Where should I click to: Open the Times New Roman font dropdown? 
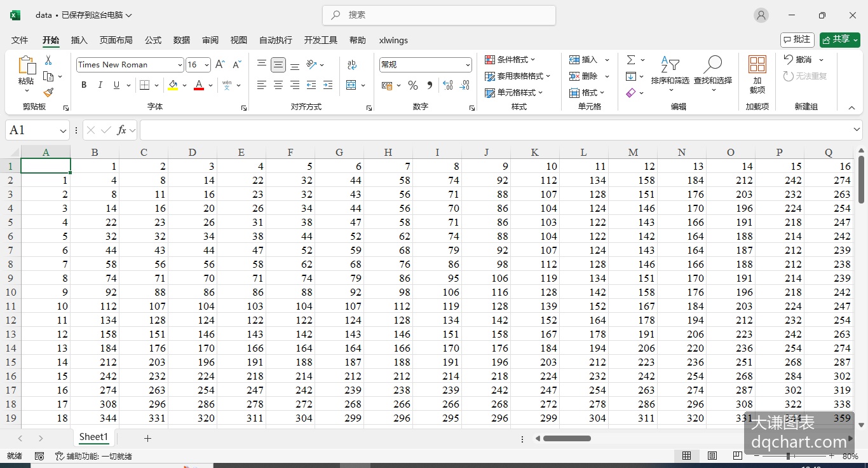180,65
